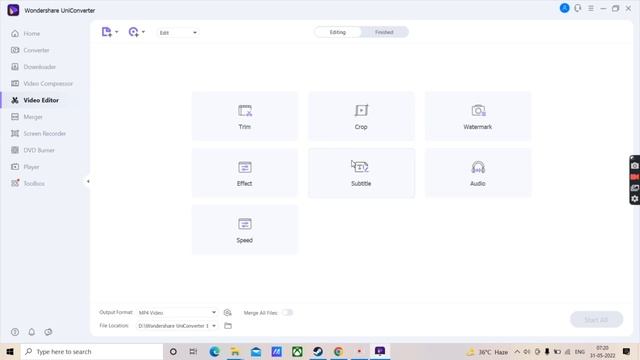Click the recorder red record icon

[635, 177]
